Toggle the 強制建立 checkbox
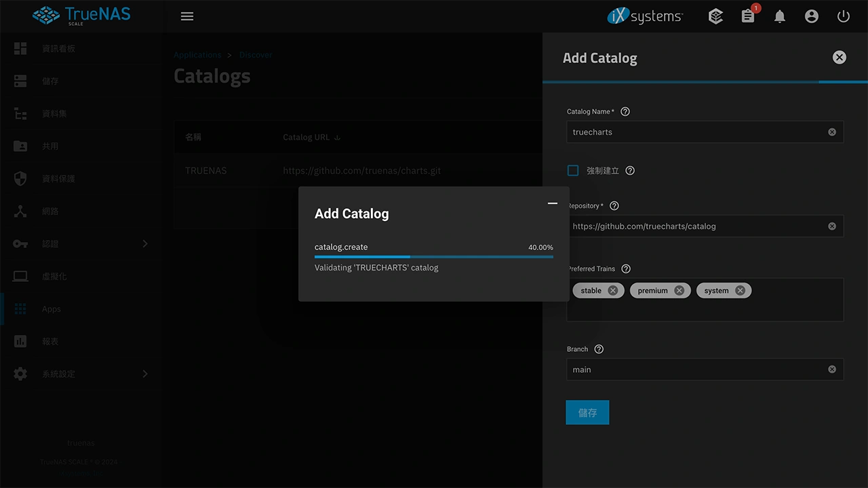868x488 pixels. (x=573, y=171)
